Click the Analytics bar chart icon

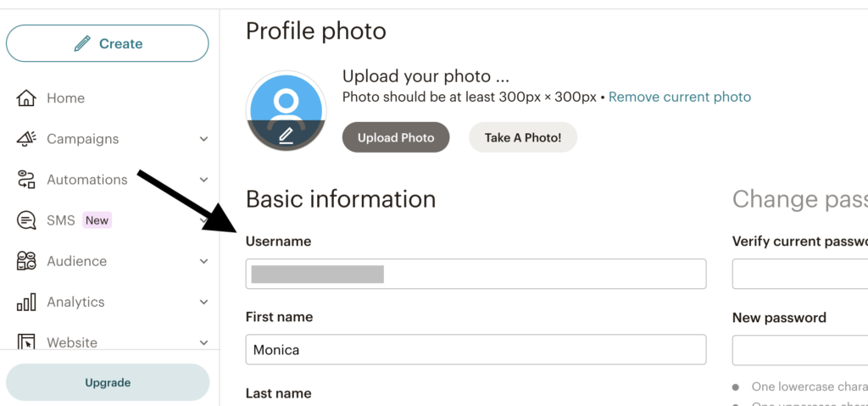coord(26,302)
